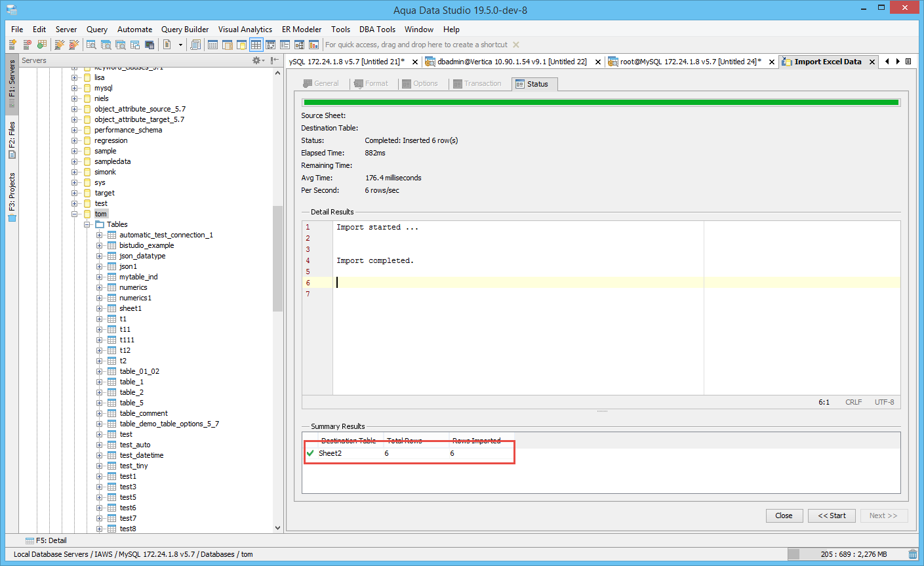Click the app icon in the title bar
The height and width of the screenshot is (566, 924).
point(12,10)
